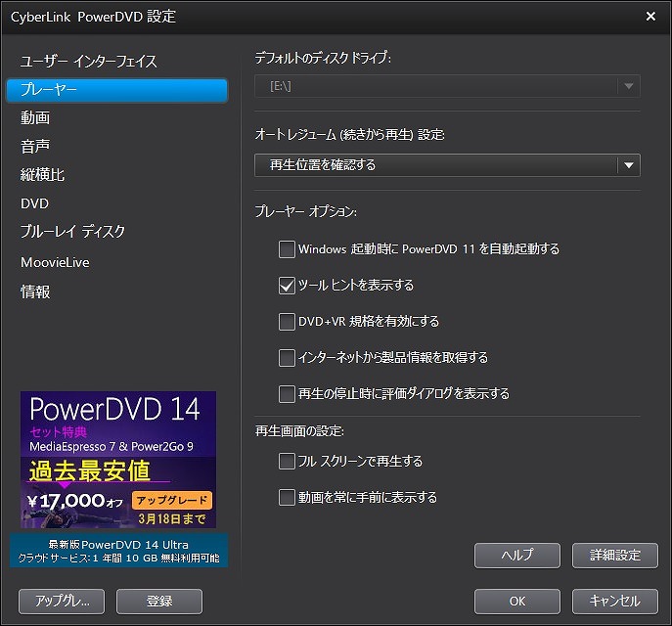Enable Windows 起動時に PowerDVD 11 を自動起動する

click(287, 249)
